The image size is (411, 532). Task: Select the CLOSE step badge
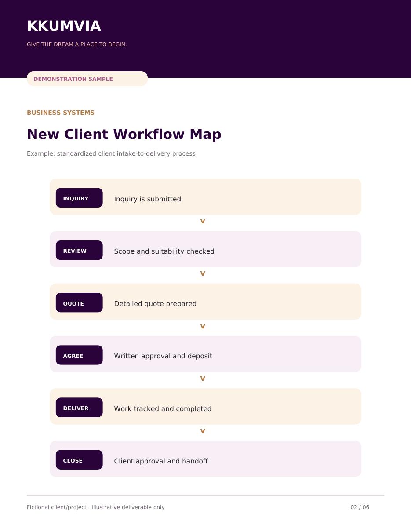79,460
